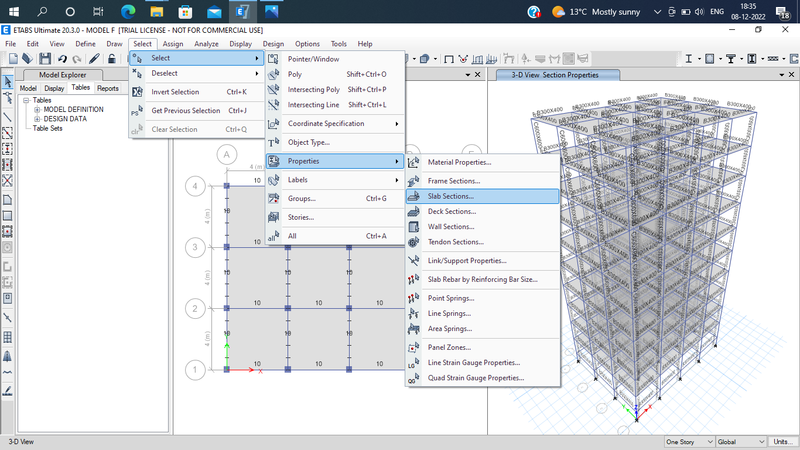800x450 pixels.
Task: Open the plan view pane dropdown arrow
Action: point(467,75)
